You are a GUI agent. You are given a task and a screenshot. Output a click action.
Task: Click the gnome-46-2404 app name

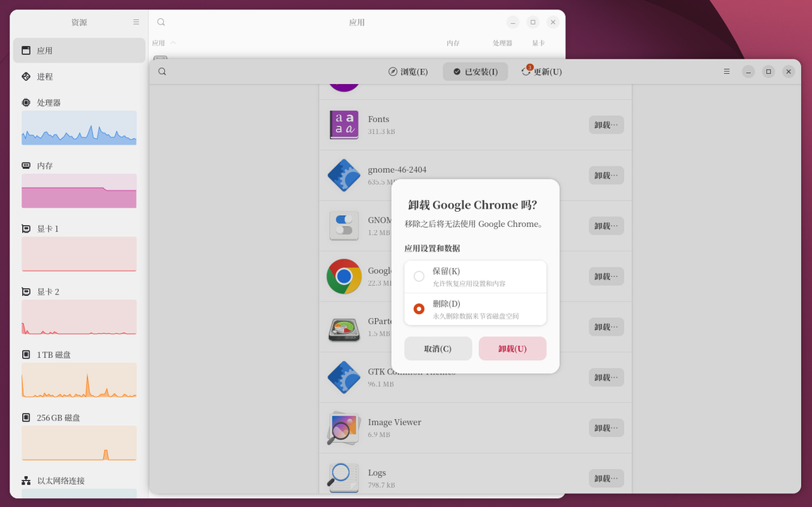(397, 170)
